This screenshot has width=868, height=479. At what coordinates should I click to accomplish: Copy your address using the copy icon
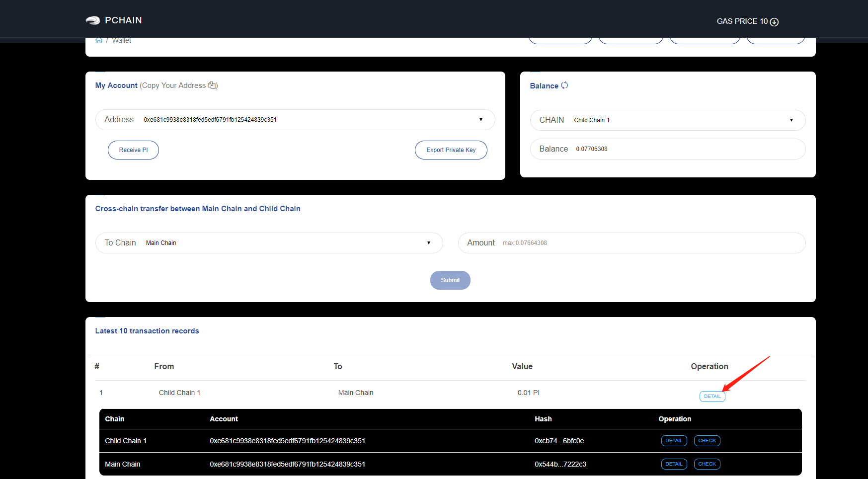(x=212, y=85)
